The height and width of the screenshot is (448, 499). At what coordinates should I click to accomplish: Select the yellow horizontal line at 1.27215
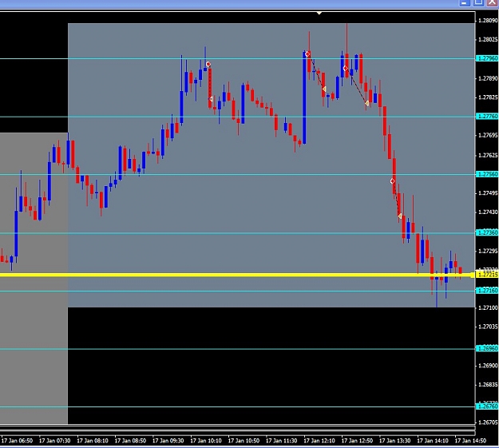[x=237, y=275]
